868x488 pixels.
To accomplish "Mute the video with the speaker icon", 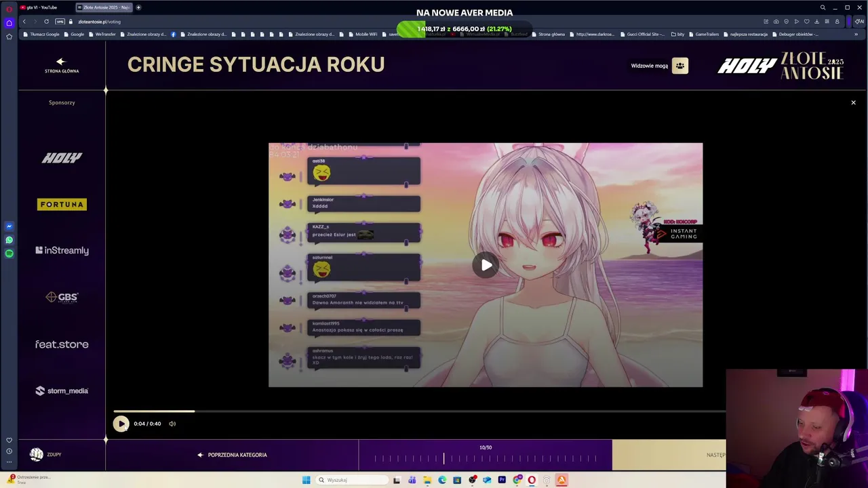I will (x=172, y=424).
